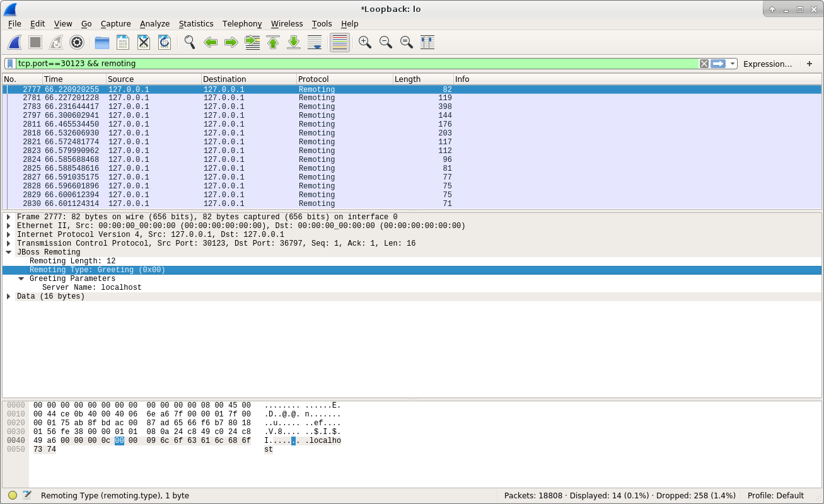Open capture file properties status icon
Screen dimensions: 824x504
[27, 495]
